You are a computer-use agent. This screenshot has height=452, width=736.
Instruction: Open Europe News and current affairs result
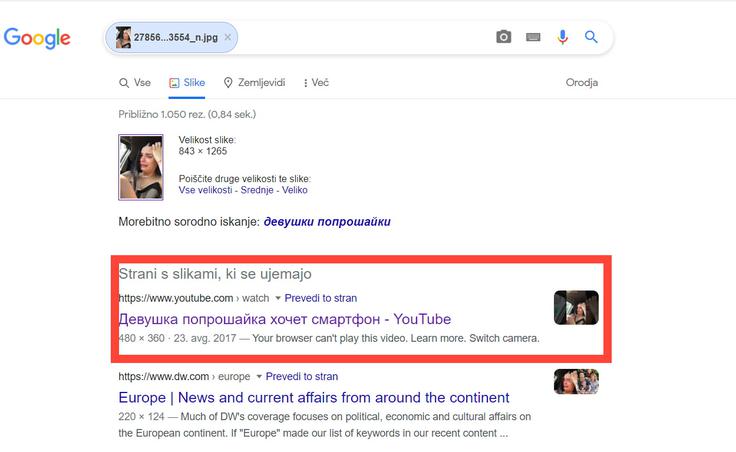pos(314,398)
